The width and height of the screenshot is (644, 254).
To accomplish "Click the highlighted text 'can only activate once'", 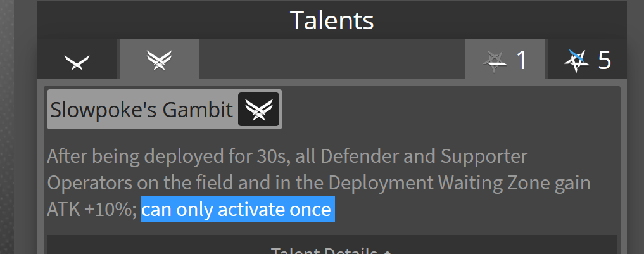I will tap(237, 210).
